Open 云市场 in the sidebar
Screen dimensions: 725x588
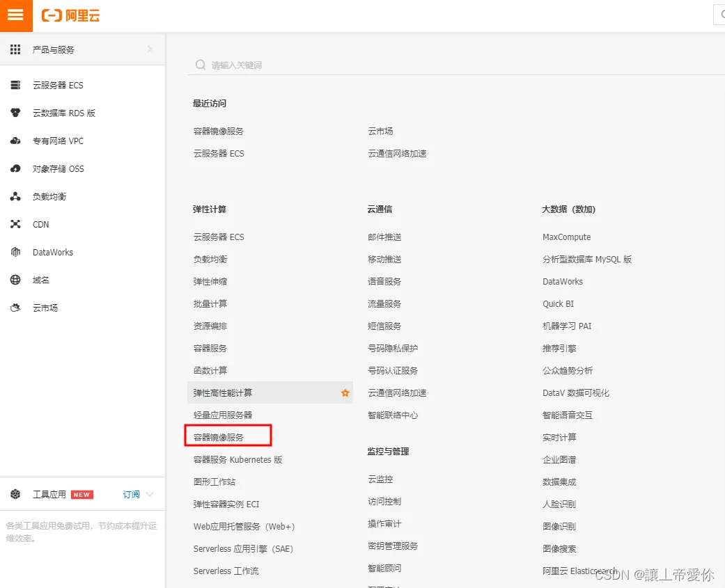[45, 308]
